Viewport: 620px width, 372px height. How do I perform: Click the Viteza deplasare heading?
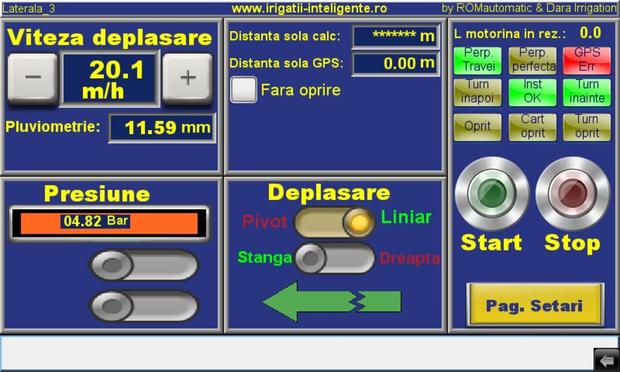point(110,38)
